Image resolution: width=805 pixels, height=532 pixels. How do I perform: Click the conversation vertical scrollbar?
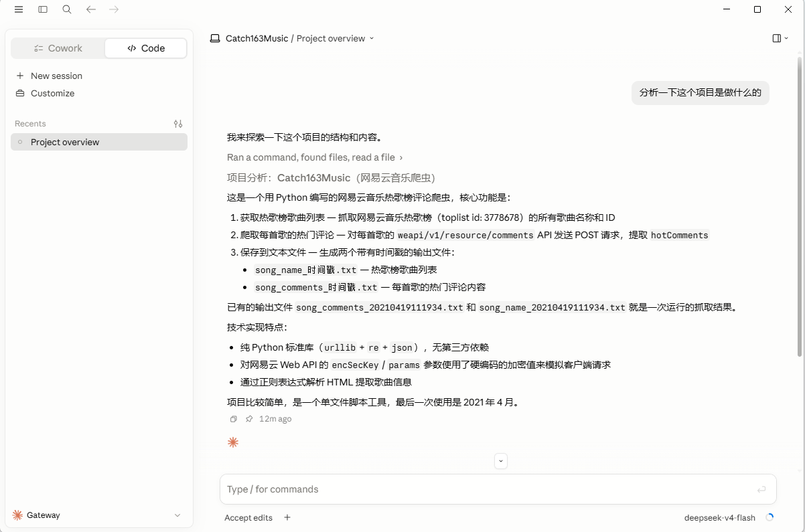click(x=800, y=206)
